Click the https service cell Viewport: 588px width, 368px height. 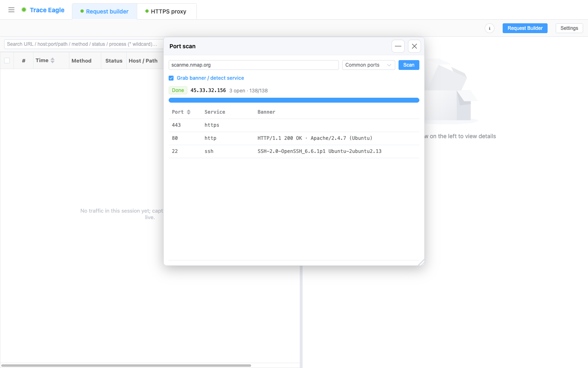(x=212, y=125)
